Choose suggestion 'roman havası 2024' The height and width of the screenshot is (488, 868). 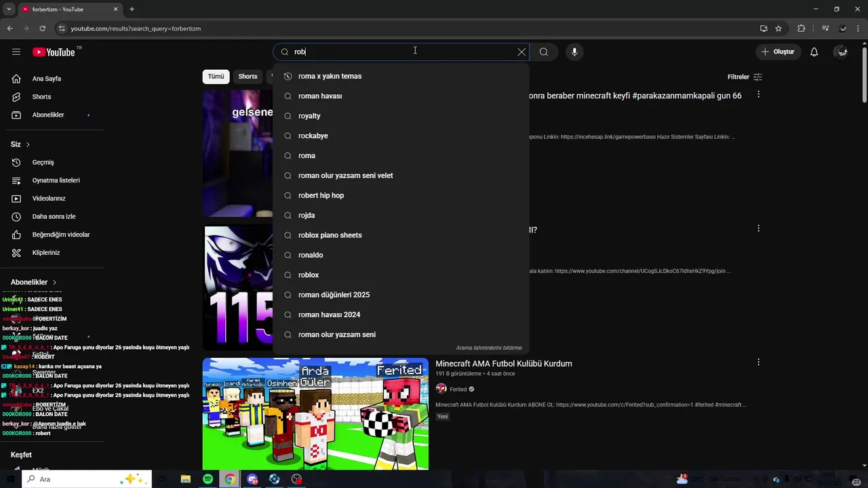click(x=401, y=314)
